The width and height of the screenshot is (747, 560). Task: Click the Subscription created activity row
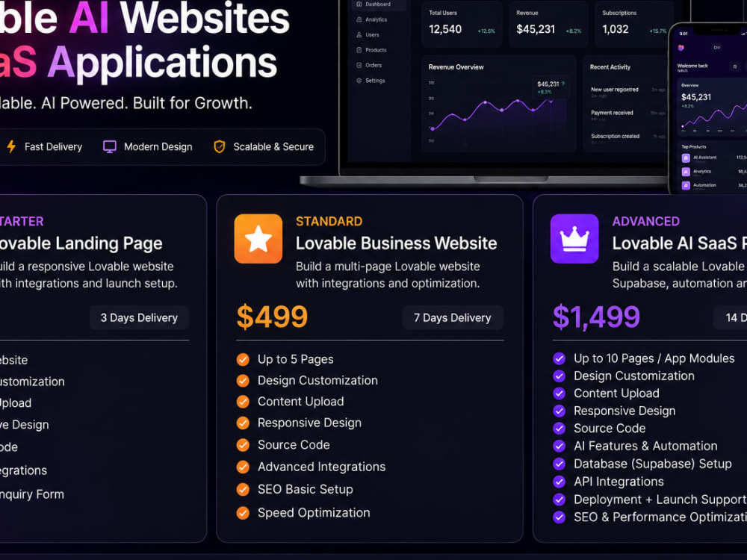[x=628, y=137]
